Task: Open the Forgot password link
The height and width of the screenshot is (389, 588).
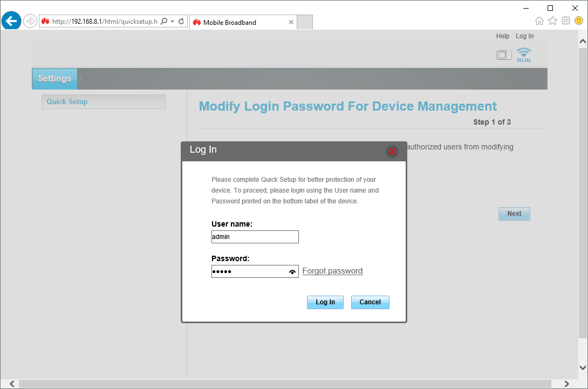Action: 332,271
